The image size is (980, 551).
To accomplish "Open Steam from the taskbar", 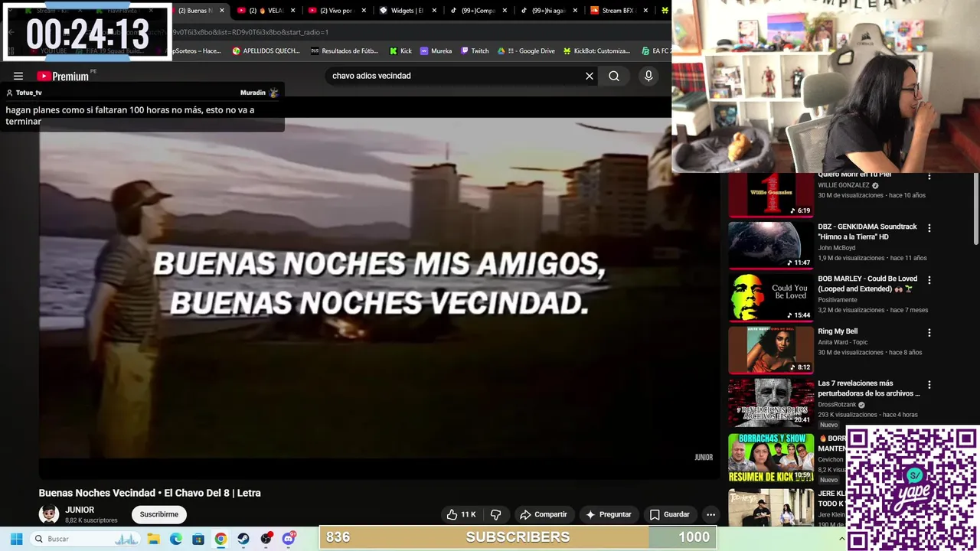I will pos(243,539).
